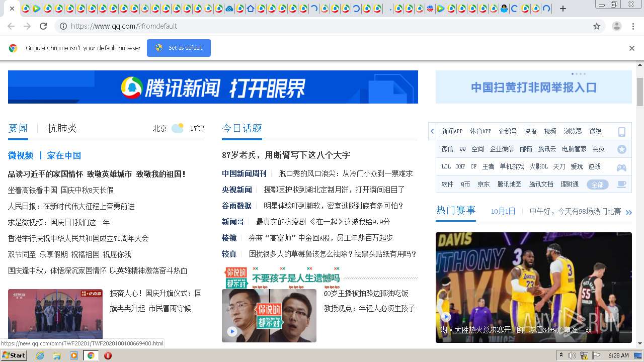Open the 中国新闻周刊 source link

244,173
